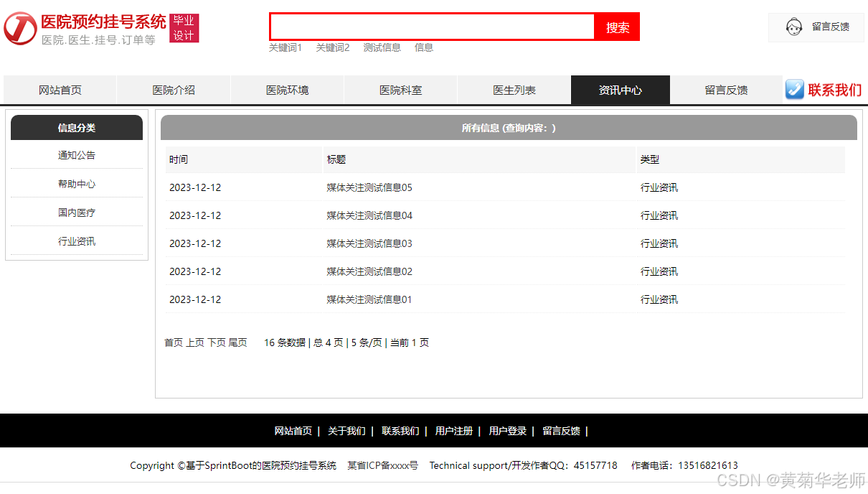The height and width of the screenshot is (494, 868).
Task: Open 用户注册 link in footer
Action: (454, 431)
